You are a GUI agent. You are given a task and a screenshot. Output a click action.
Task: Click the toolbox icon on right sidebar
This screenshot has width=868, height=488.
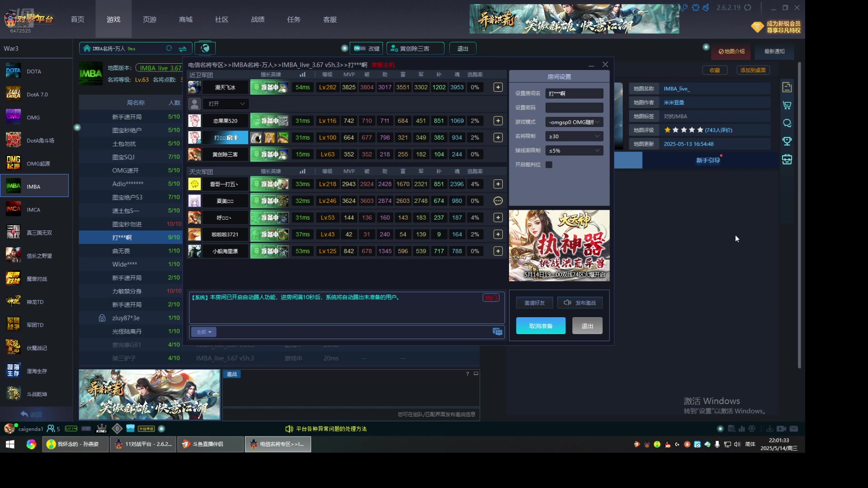tap(787, 160)
